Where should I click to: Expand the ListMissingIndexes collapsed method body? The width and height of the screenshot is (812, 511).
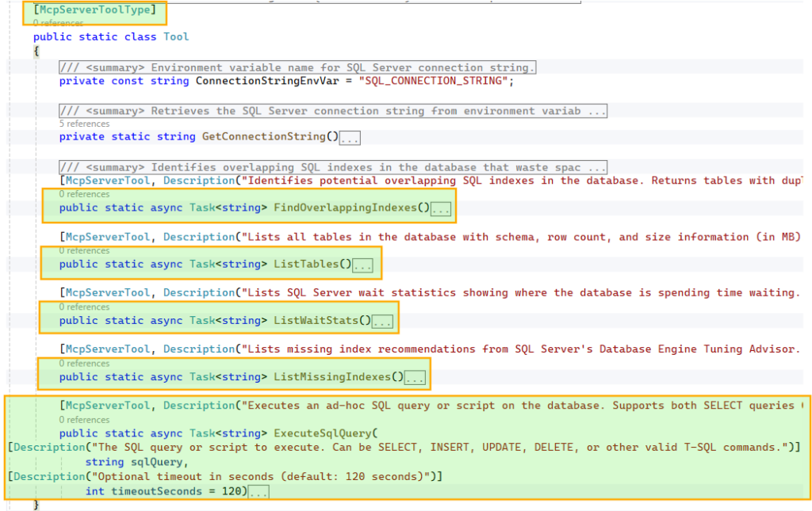[x=416, y=378]
